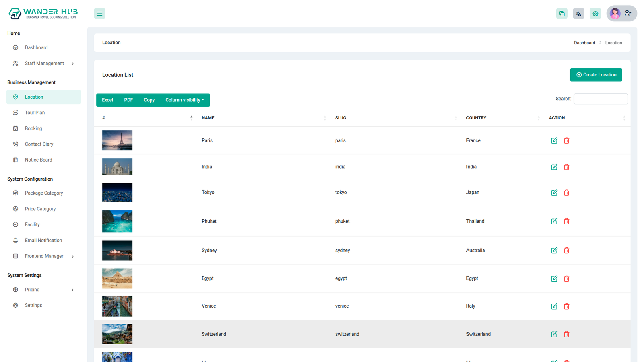The width and height of the screenshot is (644, 362).
Task: Expand the Frontend Manager menu
Action: click(x=44, y=256)
